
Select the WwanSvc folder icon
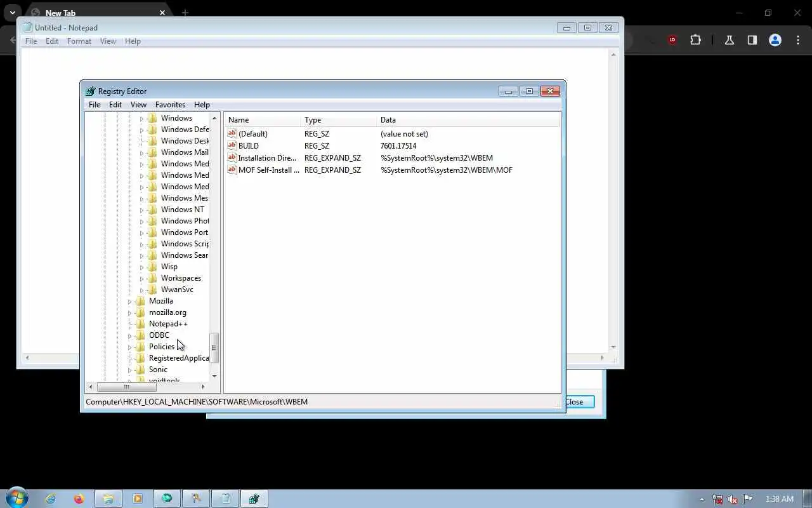pyautogui.click(x=153, y=290)
